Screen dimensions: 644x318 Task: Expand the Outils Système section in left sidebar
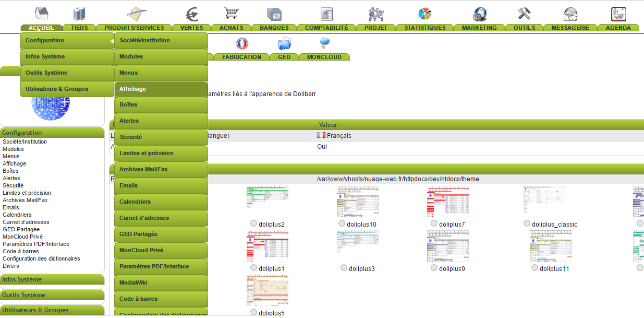pos(52,295)
